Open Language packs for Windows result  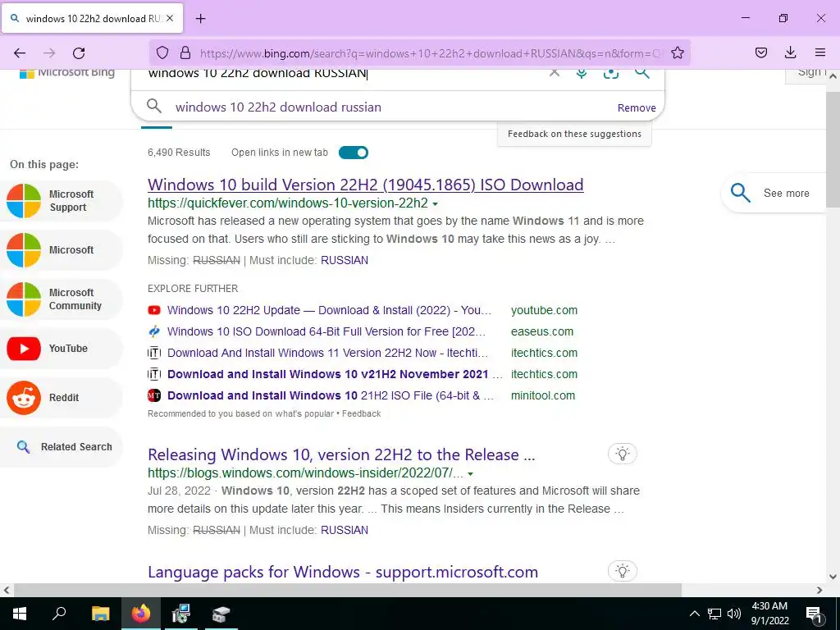pyautogui.click(x=343, y=572)
